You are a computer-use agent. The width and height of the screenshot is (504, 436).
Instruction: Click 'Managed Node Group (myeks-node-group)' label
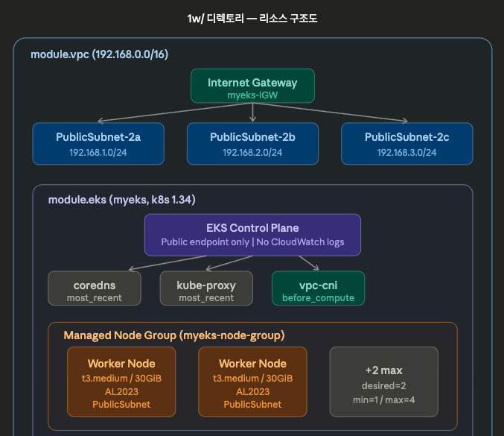point(174,335)
